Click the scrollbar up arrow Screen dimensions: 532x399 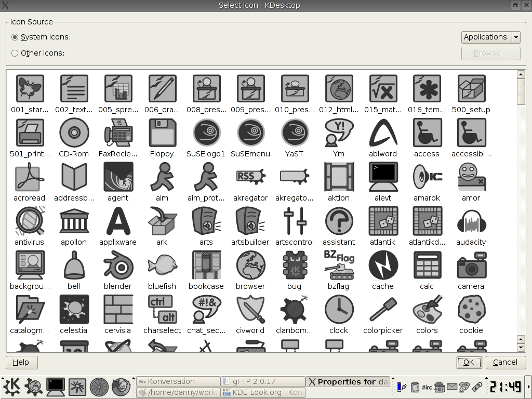click(521, 74)
